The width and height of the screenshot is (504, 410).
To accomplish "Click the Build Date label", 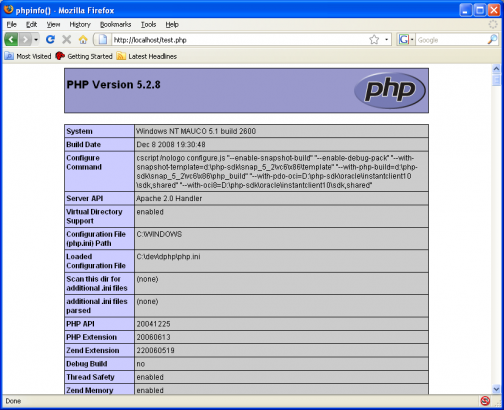I will click(83, 144).
